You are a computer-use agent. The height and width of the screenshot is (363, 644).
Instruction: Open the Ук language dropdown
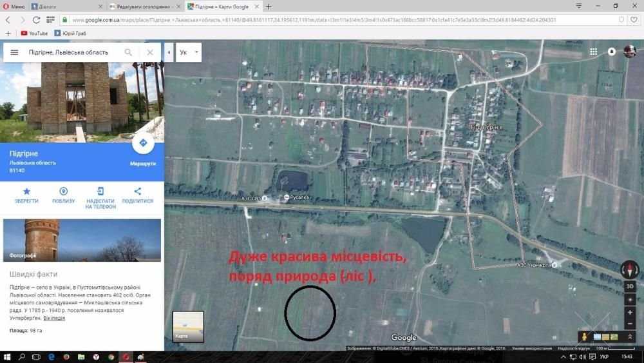(189, 52)
